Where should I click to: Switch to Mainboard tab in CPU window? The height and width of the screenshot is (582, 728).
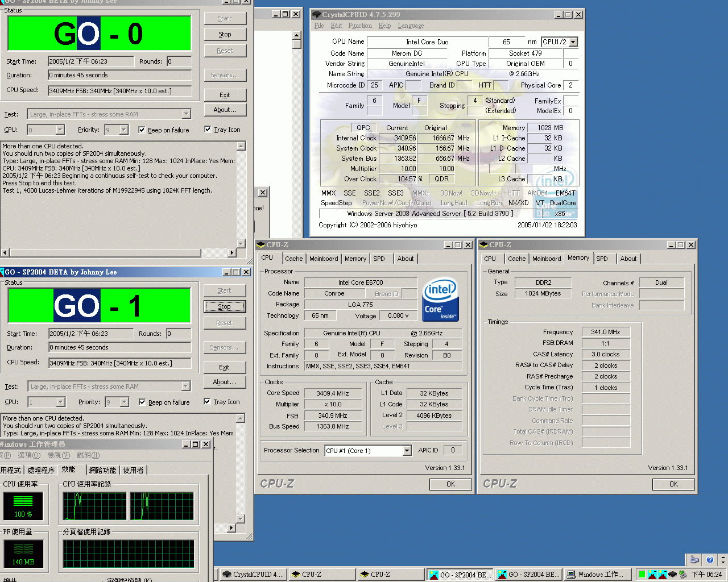pos(323,259)
